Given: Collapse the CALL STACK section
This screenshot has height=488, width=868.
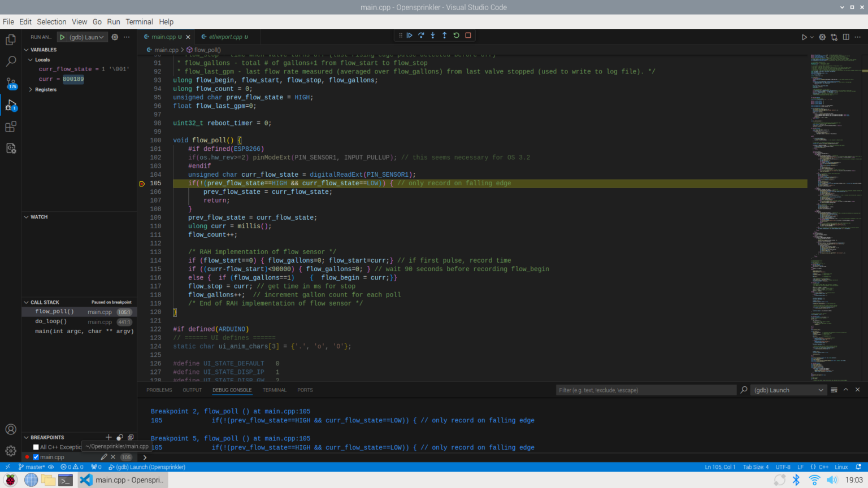Looking at the screenshot, I should pos(41,302).
